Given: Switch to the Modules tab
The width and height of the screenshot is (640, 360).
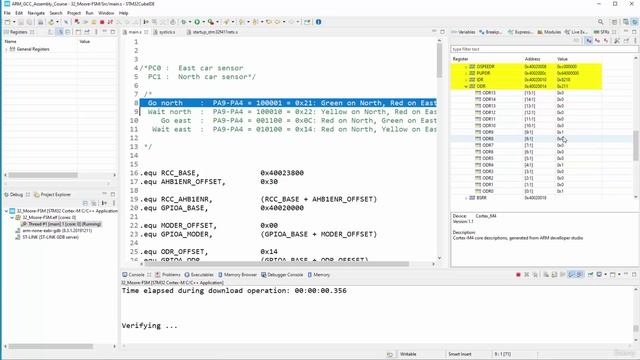Looking at the screenshot, I should tap(549, 32).
